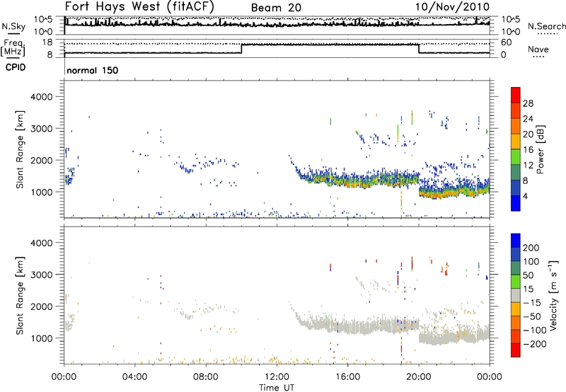Screen dimensions: 566x392
Task: Click the 'Time UT' axis label
Action: (x=277, y=388)
